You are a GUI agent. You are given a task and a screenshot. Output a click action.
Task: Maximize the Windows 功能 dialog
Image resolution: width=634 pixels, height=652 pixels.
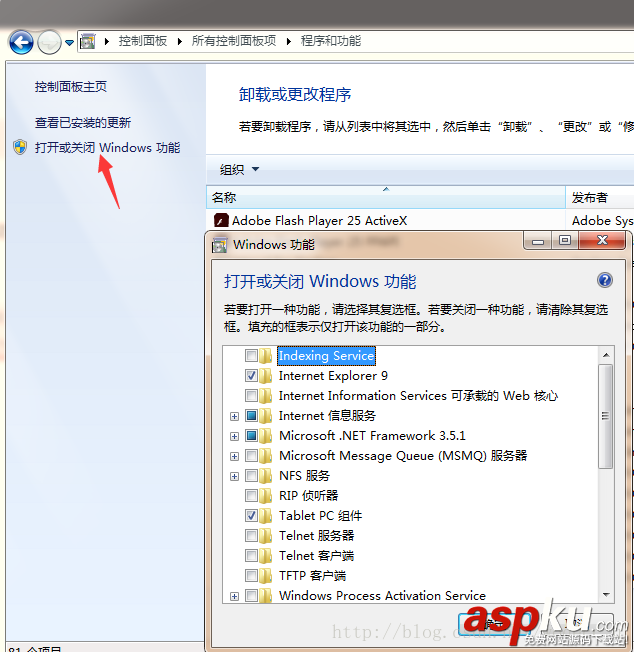click(x=565, y=241)
